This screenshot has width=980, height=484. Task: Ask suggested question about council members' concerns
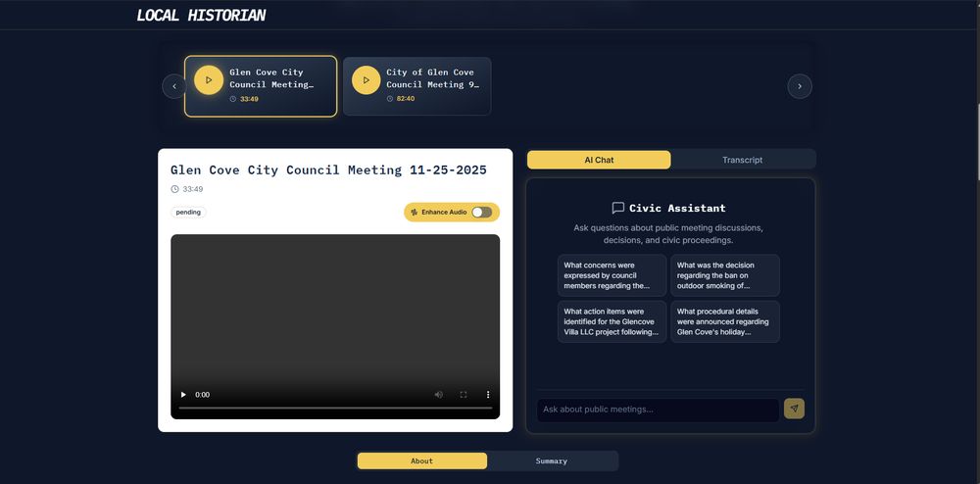click(x=612, y=275)
